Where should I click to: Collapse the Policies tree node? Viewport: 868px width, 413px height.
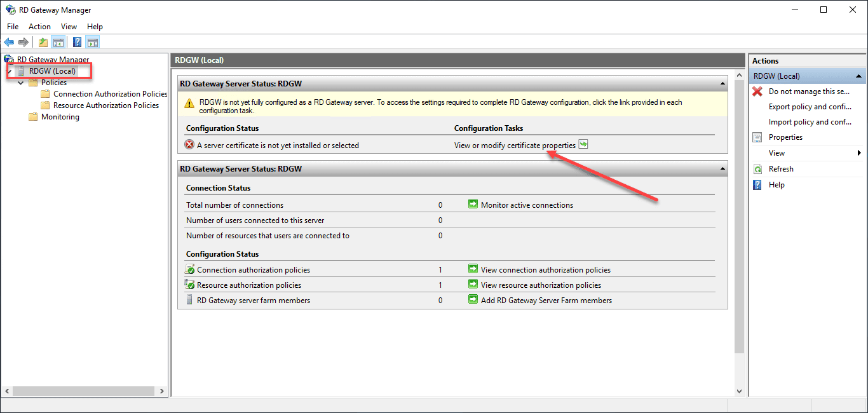(21, 82)
